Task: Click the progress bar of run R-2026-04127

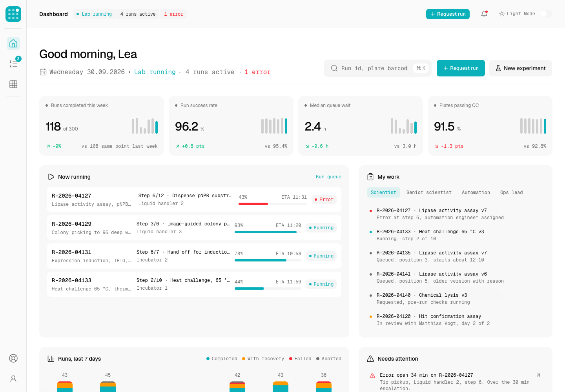Action: [x=273, y=204]
